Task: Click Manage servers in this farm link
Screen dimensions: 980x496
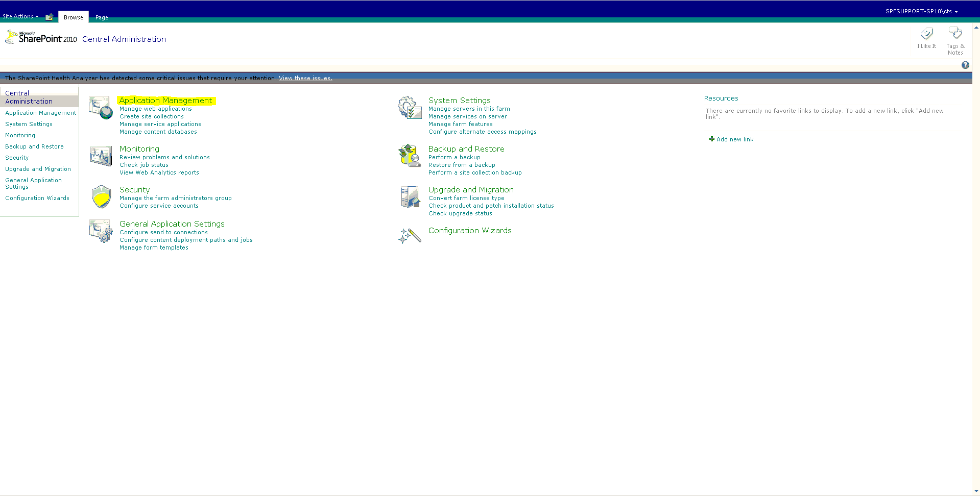Action: point(469,109)
